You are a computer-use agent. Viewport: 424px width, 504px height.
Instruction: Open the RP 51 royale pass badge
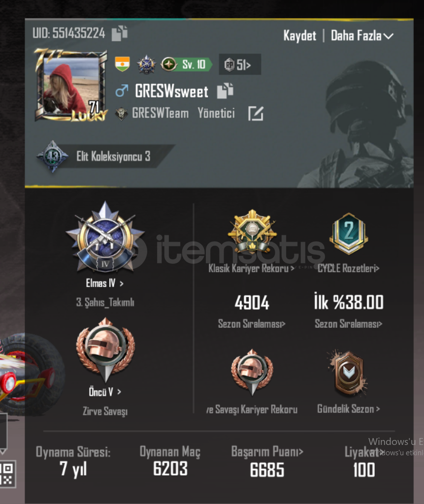tap(240, 64)
